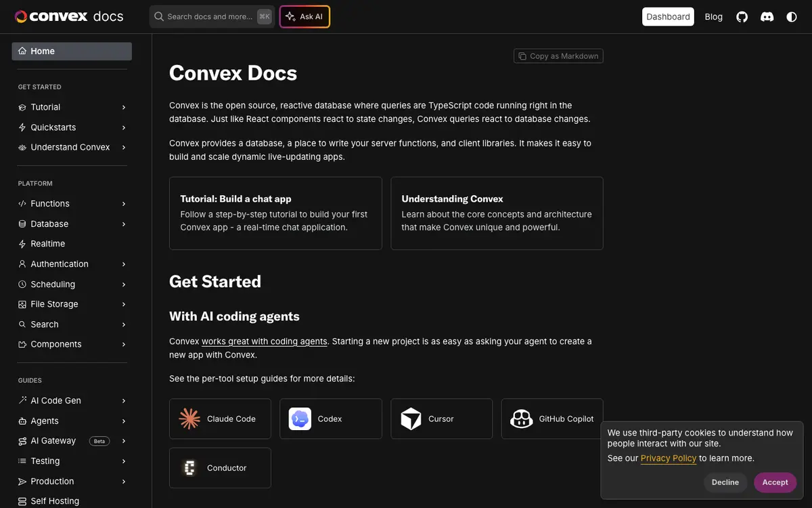812x508 pixels.
Task: Open the Cursor setup card
Action: tap(441, 419)
